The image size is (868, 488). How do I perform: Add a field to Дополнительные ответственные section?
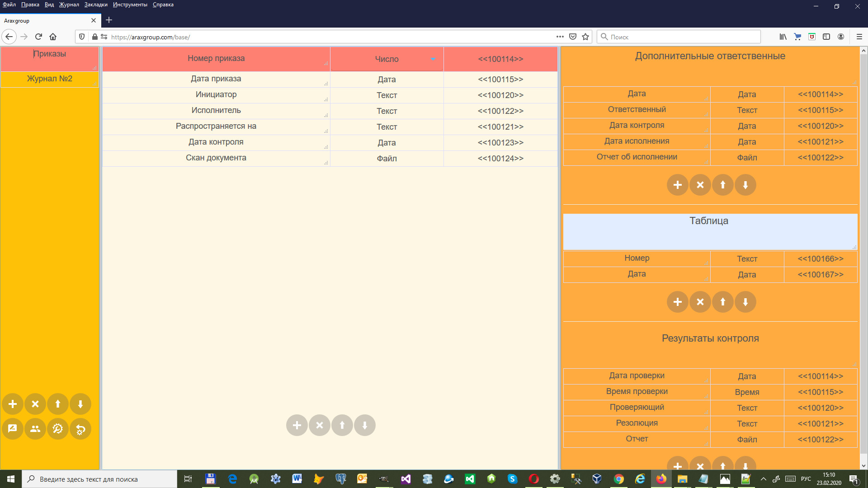(x=677, y=185)
